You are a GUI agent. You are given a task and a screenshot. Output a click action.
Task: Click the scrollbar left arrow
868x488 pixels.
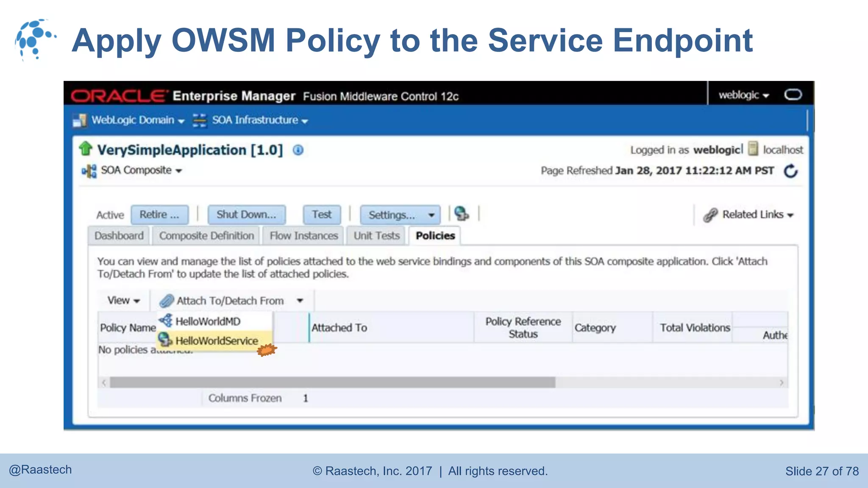point(104,383)
